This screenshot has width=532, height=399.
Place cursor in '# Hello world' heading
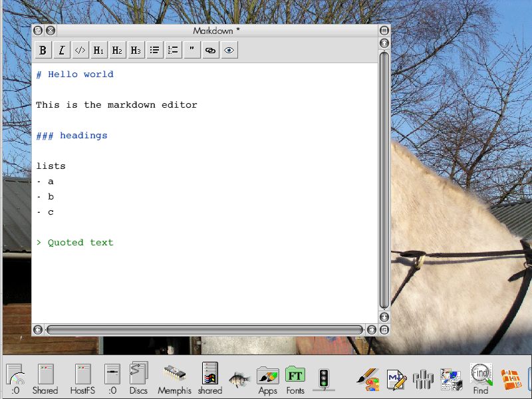click(x=74, y=74)
